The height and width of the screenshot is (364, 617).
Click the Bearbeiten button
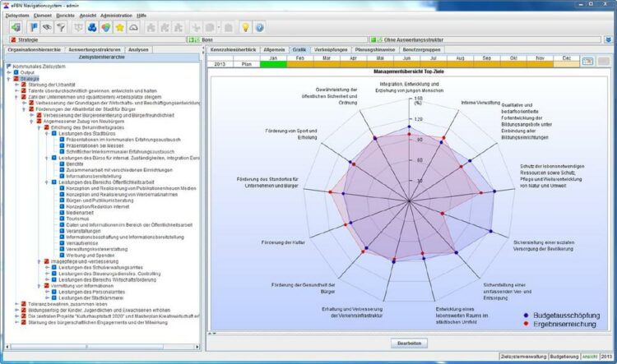(x=408, y=343)
